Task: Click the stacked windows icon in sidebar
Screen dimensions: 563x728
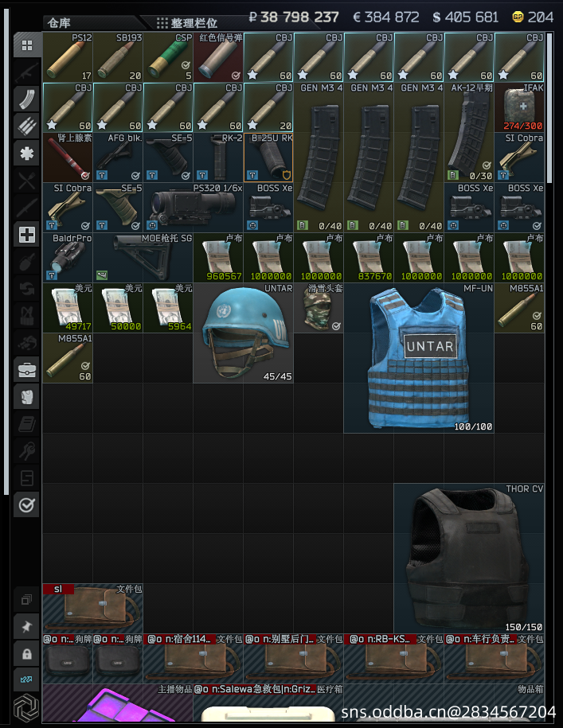Action: [27, 599]
